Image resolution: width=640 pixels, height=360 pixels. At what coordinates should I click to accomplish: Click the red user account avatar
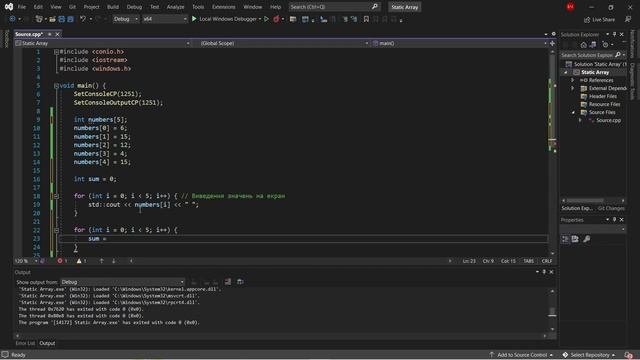tap(570, 7)
